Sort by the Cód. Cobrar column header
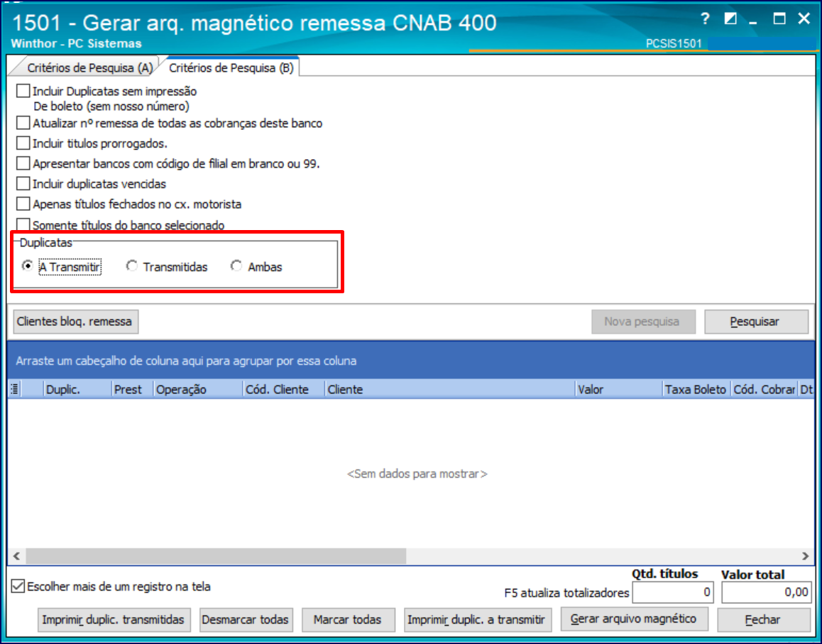This screenshot has height=644, width=822. [x=765, y=389]
